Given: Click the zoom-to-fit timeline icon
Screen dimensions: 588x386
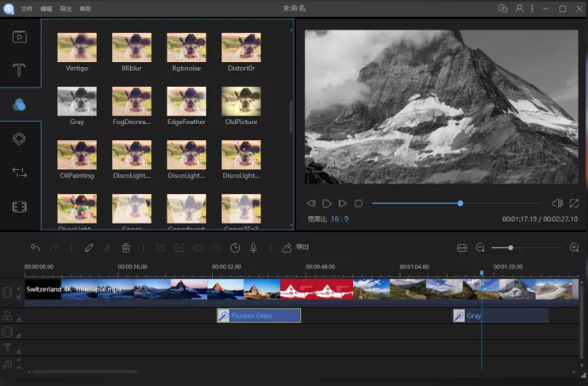Looking at the screenshot, I should tap(462, 247).
